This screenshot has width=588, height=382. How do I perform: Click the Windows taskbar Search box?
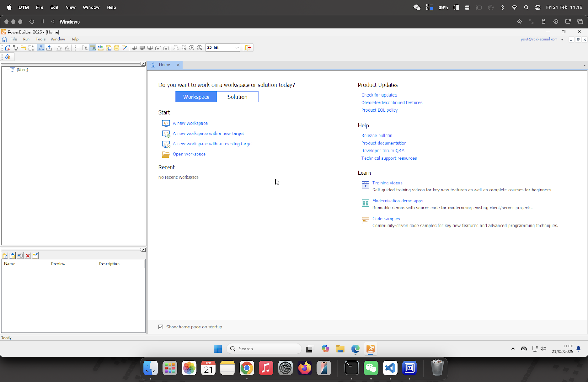[x=264, y=349]
